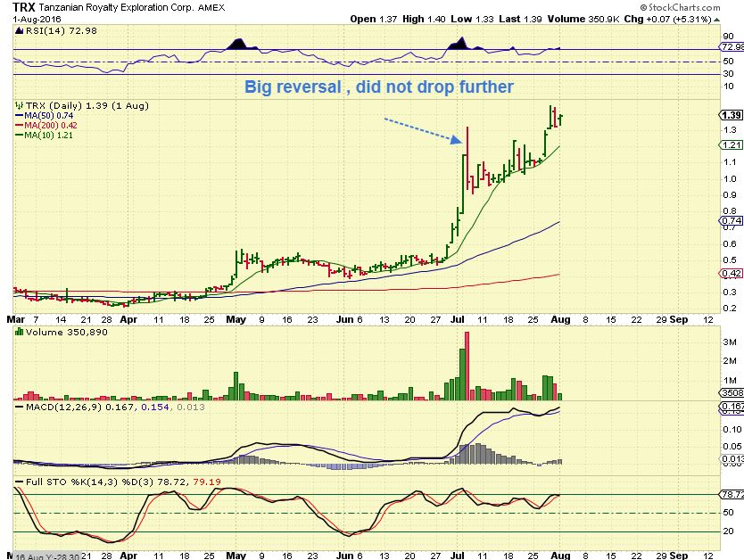The height and width of the screenshot is (560, 744).
Task: Click the red MA(200) legend line marker
Action: [20, 125]
